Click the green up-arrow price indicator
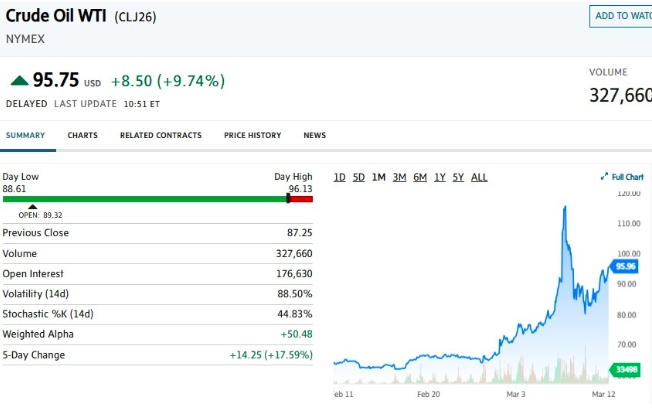Image resolution: width=652 pixels, height=413 pixels. [19, 80]
